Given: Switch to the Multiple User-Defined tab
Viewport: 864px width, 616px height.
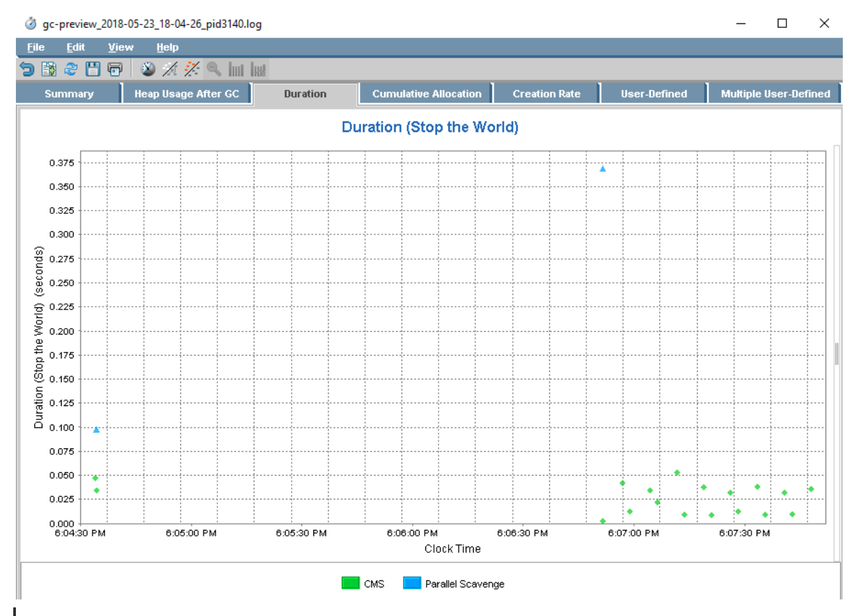Looking at the screenshot, I should 775,93.
